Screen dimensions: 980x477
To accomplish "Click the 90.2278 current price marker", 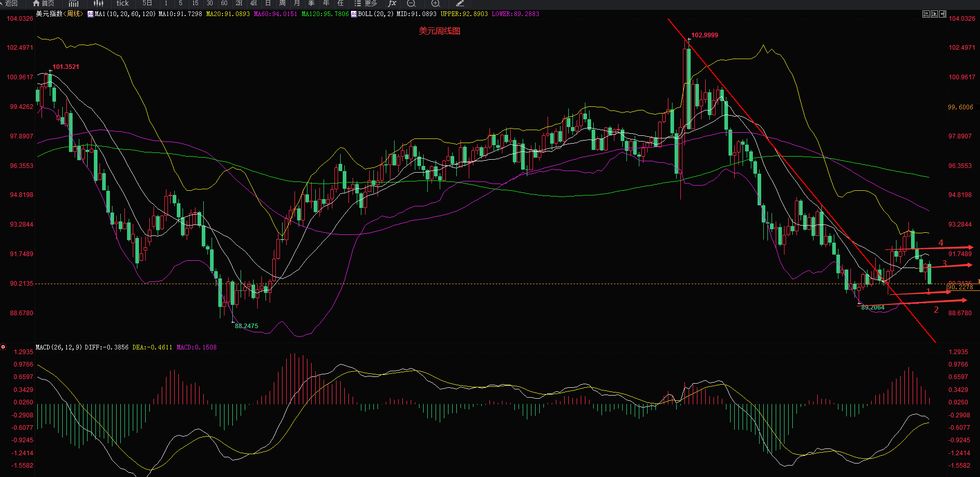I will [961, 287].
